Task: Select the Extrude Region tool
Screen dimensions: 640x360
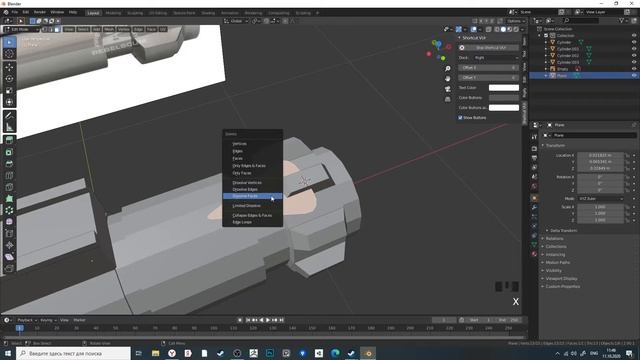Action: click(9, 140)
